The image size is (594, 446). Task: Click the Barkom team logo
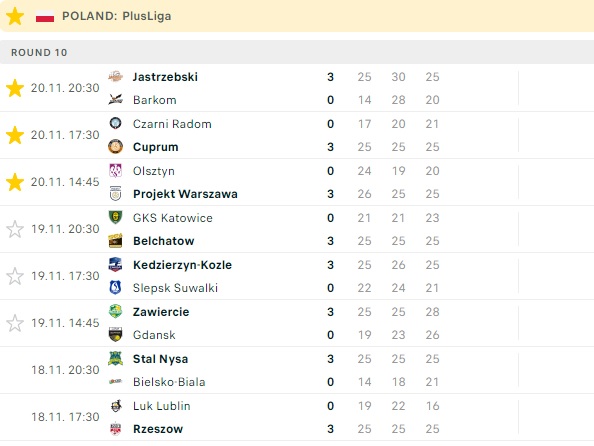pos(115,100)
